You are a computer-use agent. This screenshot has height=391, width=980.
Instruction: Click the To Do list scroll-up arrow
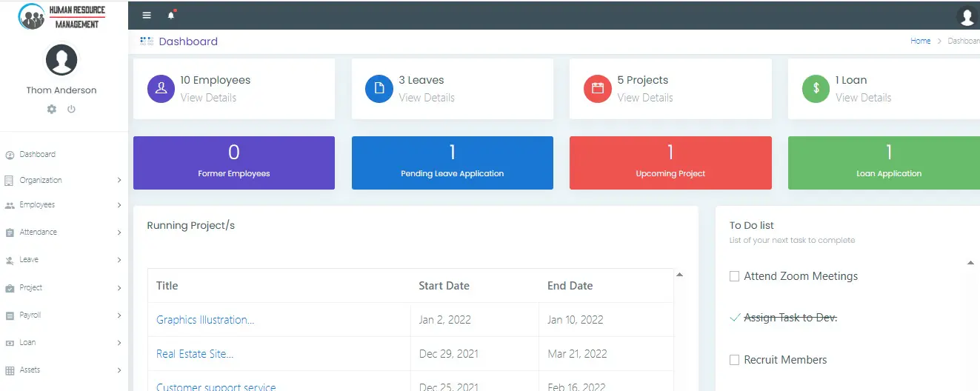970,263
